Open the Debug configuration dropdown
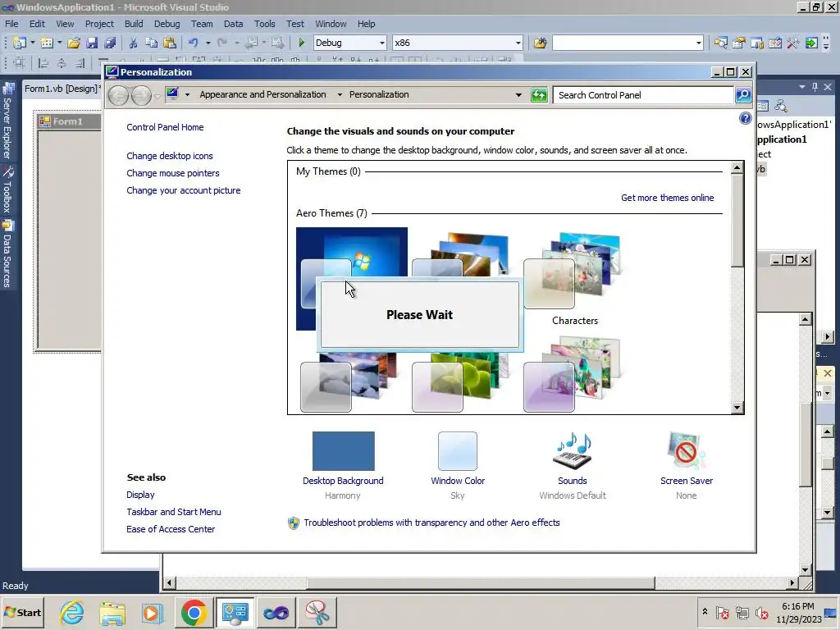840x630 pixels. tap(381, 43)
